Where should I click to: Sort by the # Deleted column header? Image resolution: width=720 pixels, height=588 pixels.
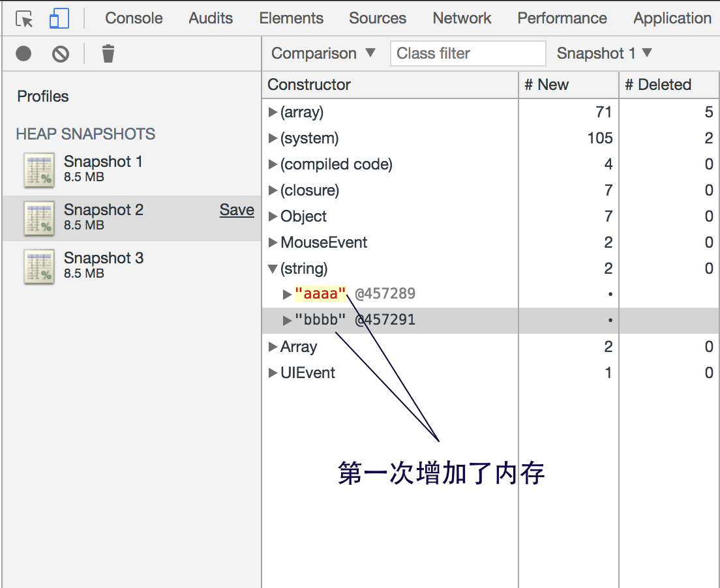669,85
